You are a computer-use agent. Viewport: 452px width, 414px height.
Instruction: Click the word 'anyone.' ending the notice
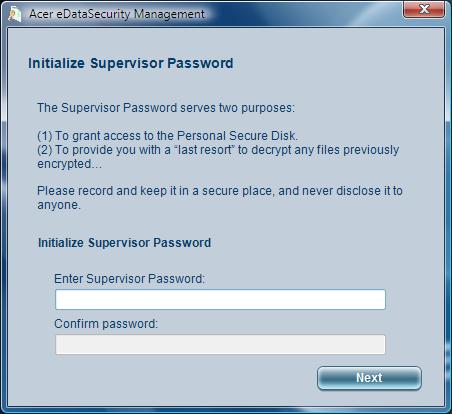(x=59, y=205)
